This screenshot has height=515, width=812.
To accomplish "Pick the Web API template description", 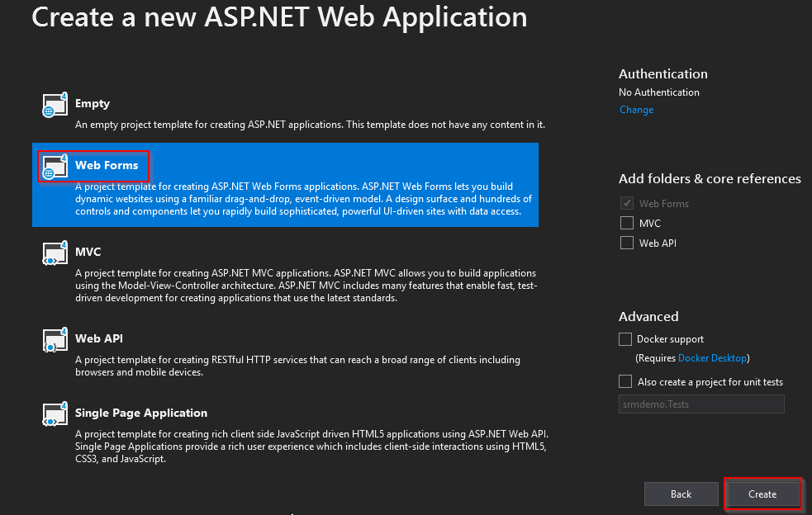I will (297, 366).
